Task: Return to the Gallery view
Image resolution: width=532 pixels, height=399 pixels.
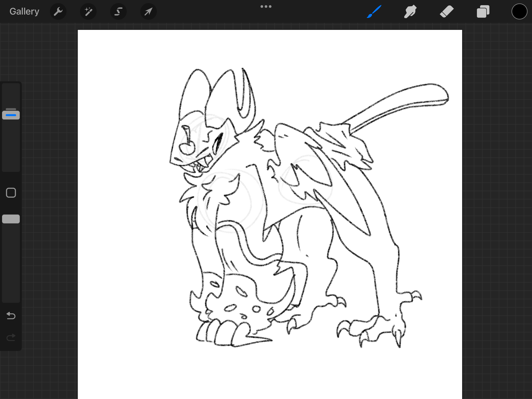Action: [x=24, y=11]
